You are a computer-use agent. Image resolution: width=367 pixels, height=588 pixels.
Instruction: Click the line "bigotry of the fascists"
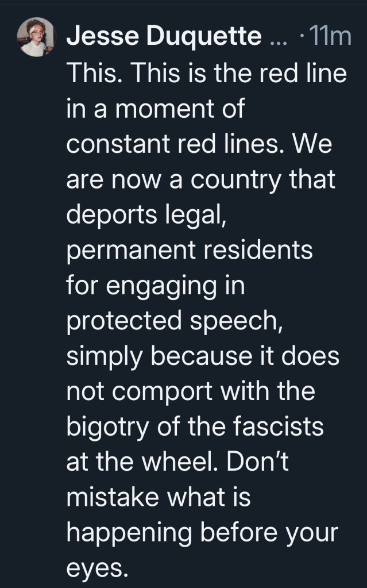195,426
